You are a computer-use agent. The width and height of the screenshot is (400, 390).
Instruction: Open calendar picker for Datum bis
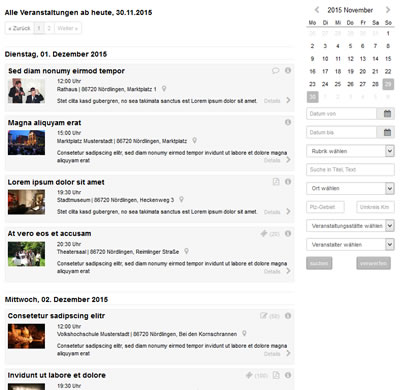click(x=387, y=132)
